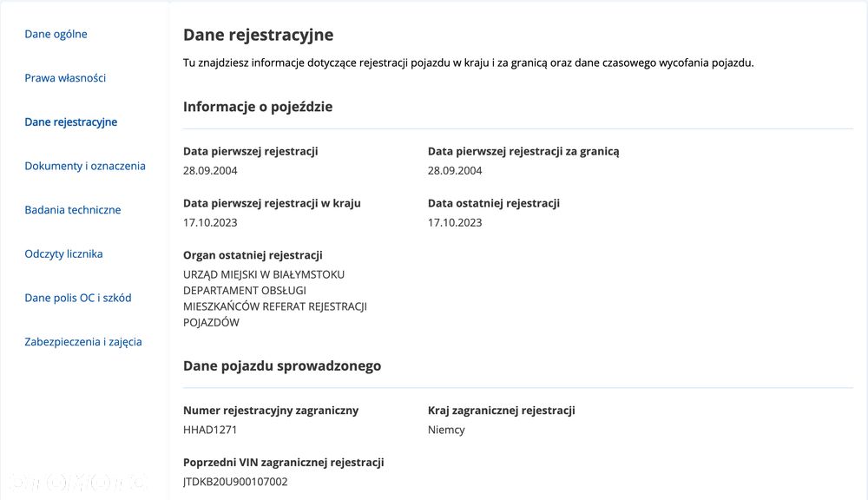Select Dane rejestracyjne in the sidebar
Viewport: 868px width, 500px height.
70,122
